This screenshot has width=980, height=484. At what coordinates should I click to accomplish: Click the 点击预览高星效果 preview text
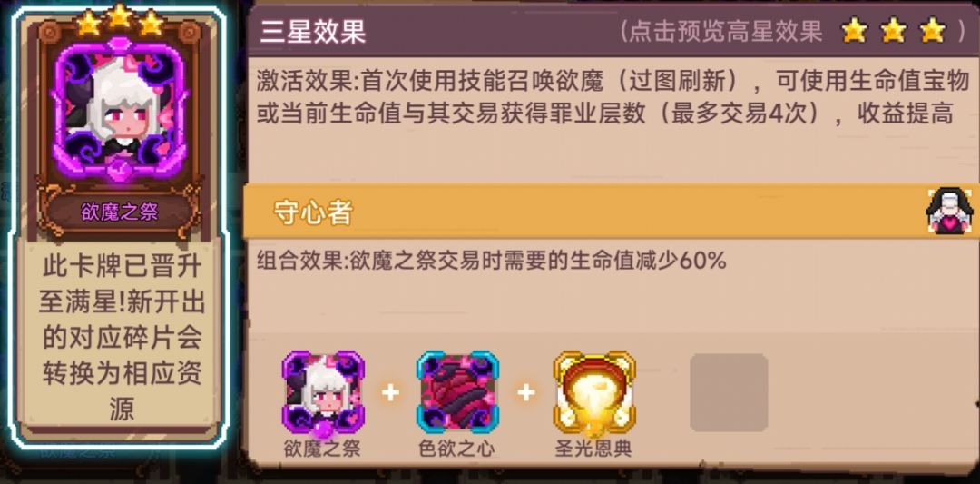(725, 31)
